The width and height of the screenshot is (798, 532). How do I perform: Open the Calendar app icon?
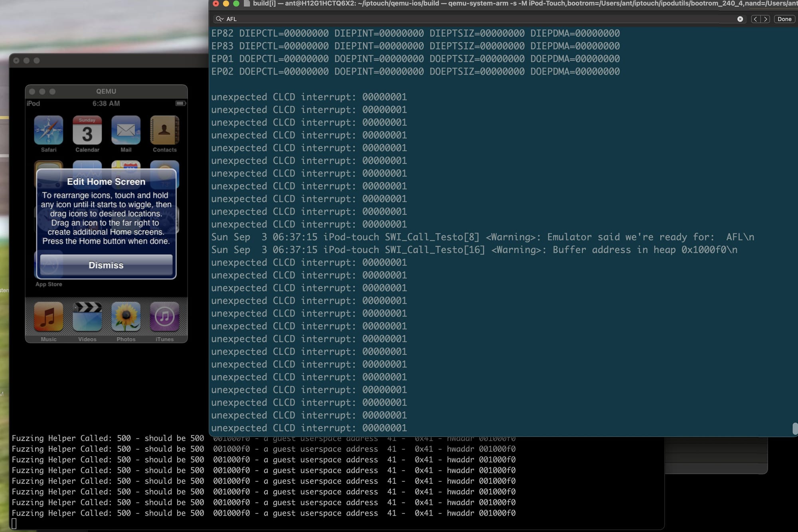point(87,130)
